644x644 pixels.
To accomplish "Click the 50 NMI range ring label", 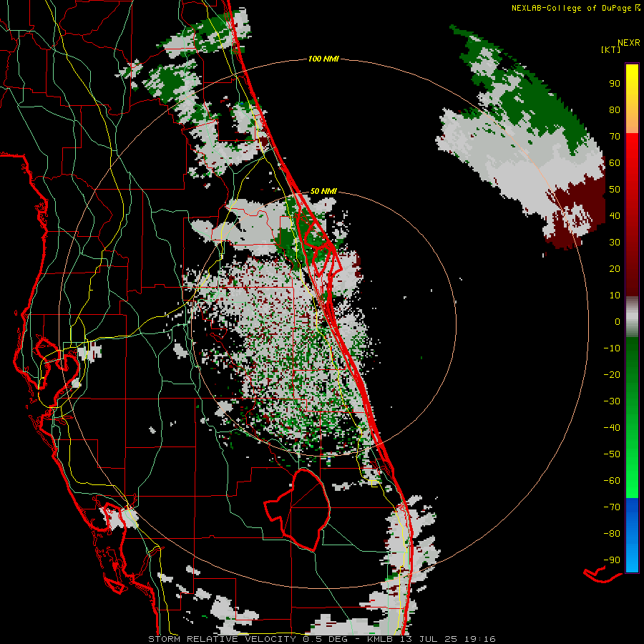I will click(x=323, y=191).
